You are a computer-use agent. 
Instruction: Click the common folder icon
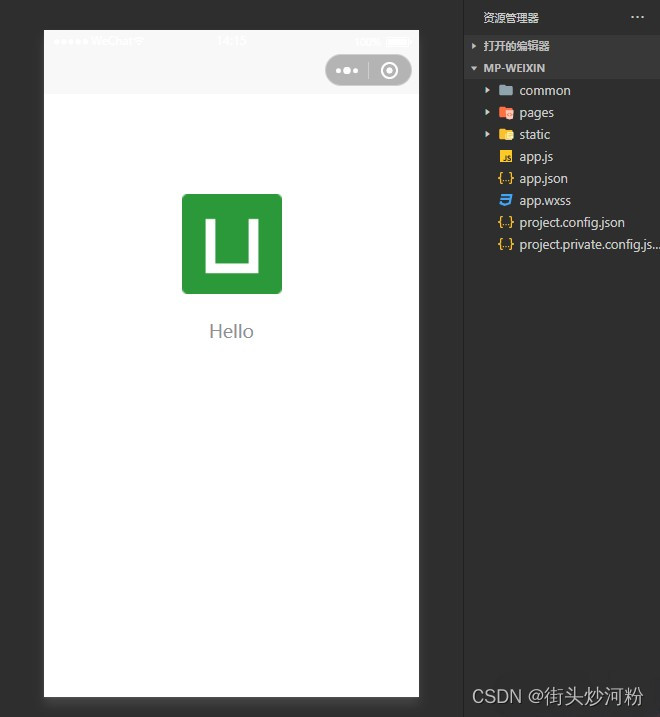click(x=506, y=90)
